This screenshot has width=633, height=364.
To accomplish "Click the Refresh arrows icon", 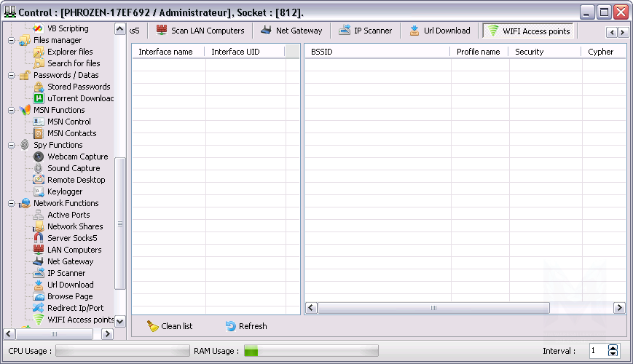I will 231,326.
